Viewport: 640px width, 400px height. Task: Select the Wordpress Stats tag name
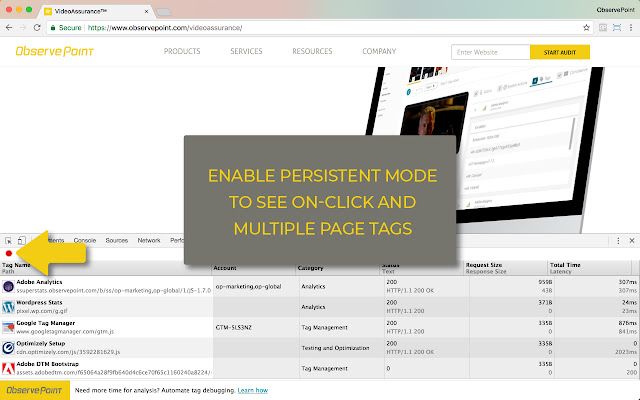(x=39, y=302)
